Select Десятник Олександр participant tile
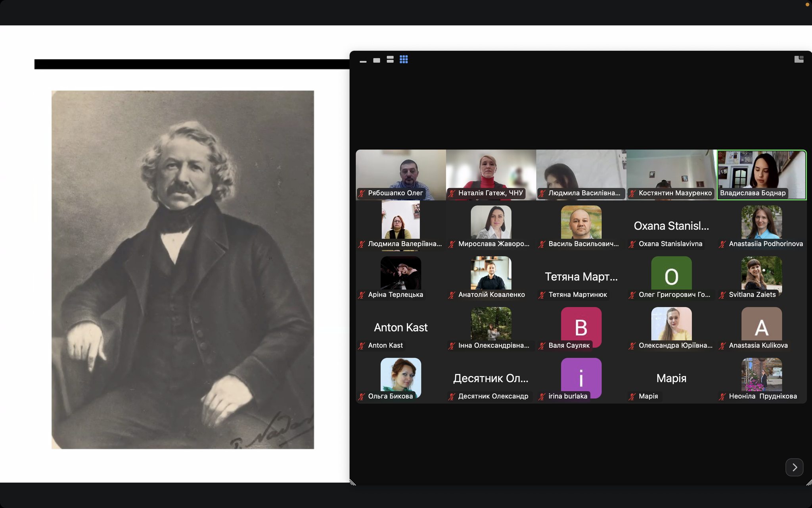 (491, 378)
